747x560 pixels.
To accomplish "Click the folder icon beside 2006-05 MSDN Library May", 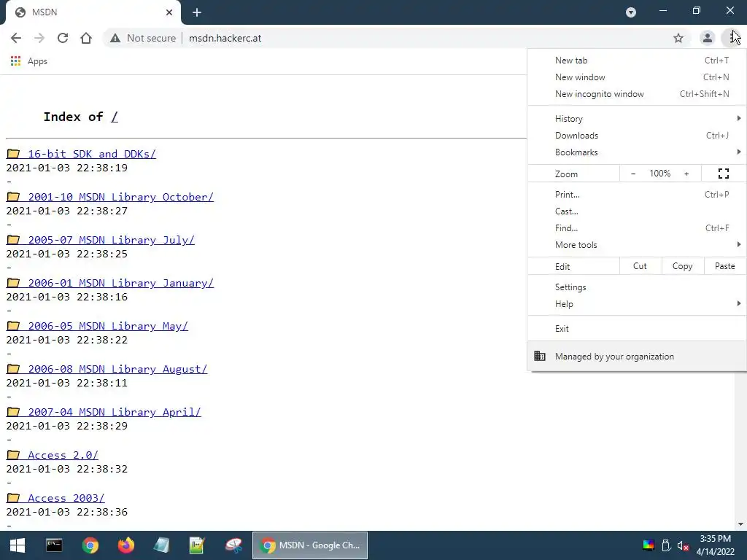I will tap(13, 326).
